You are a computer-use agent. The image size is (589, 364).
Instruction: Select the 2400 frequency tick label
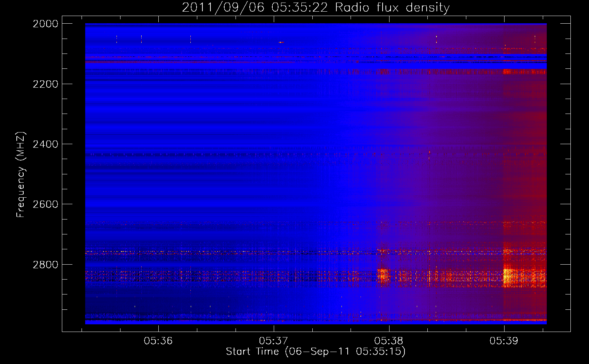[46, 144]
